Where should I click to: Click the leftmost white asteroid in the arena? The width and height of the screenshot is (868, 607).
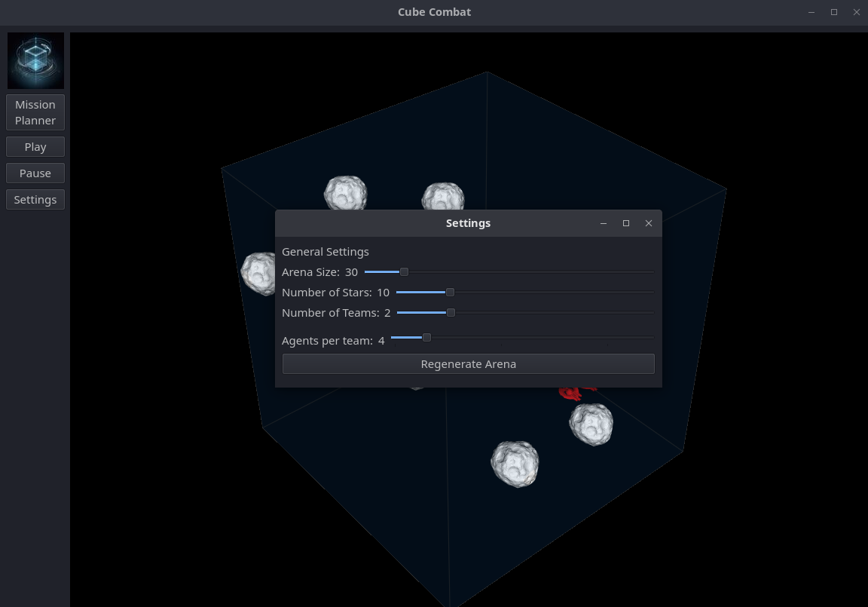coord(258,273)
